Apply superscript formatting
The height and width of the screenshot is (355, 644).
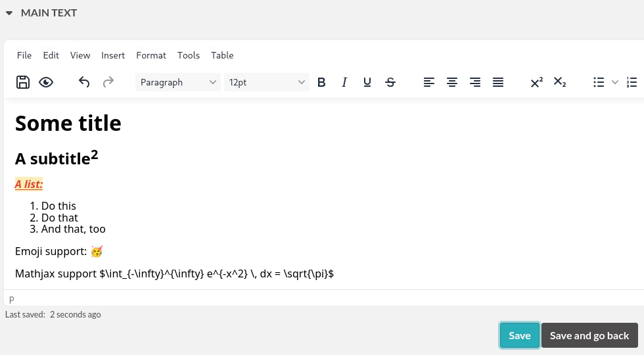[x=537, y=82]
